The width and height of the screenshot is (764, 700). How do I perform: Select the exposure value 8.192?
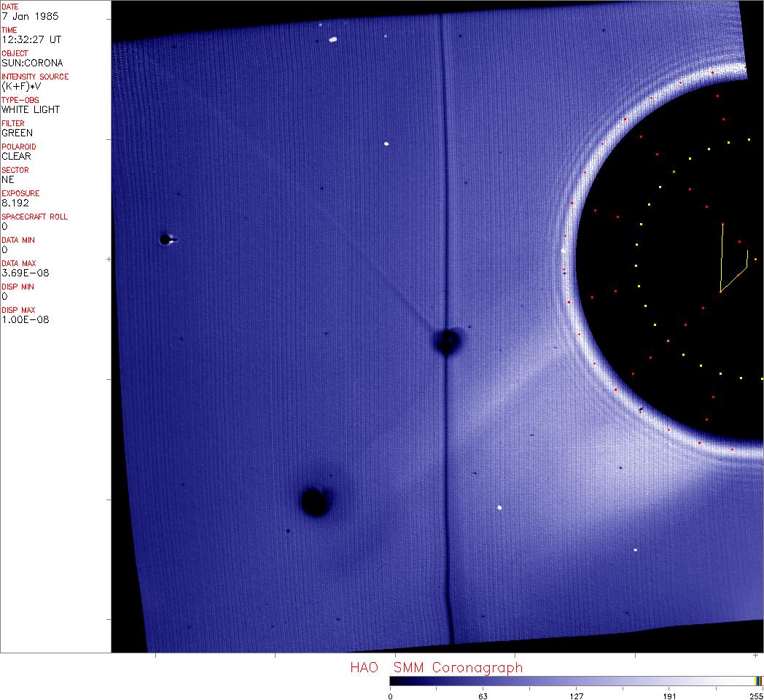click(15, 203)
